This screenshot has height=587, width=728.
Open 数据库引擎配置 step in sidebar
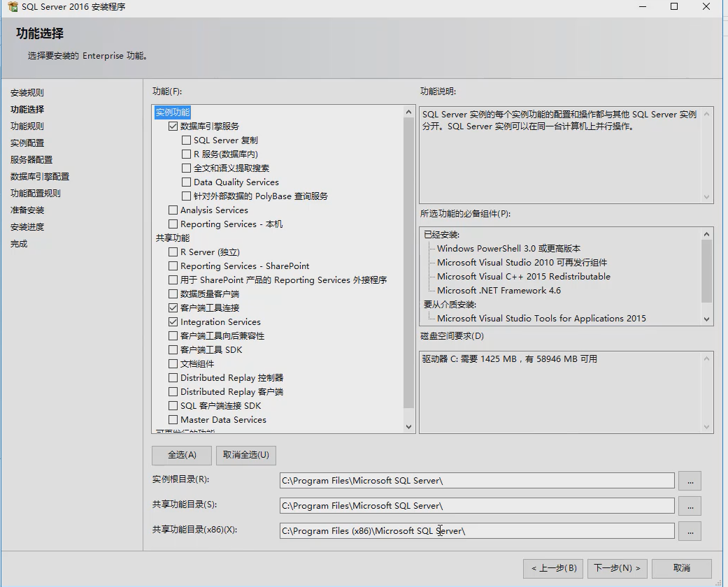[40, 177]
